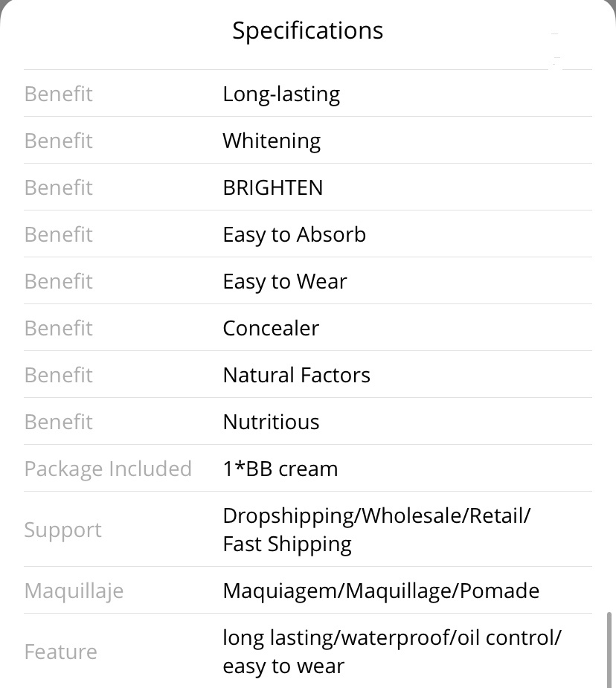The height and width of the screenshot is (688, 616).
Task: Click the Support label
Action: [x=62, y=530]
